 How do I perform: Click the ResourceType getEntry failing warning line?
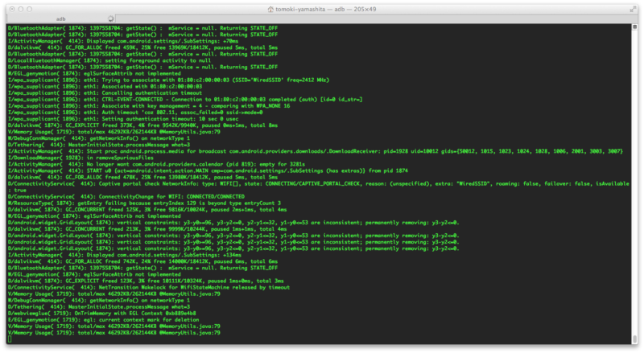coord(144,203)
